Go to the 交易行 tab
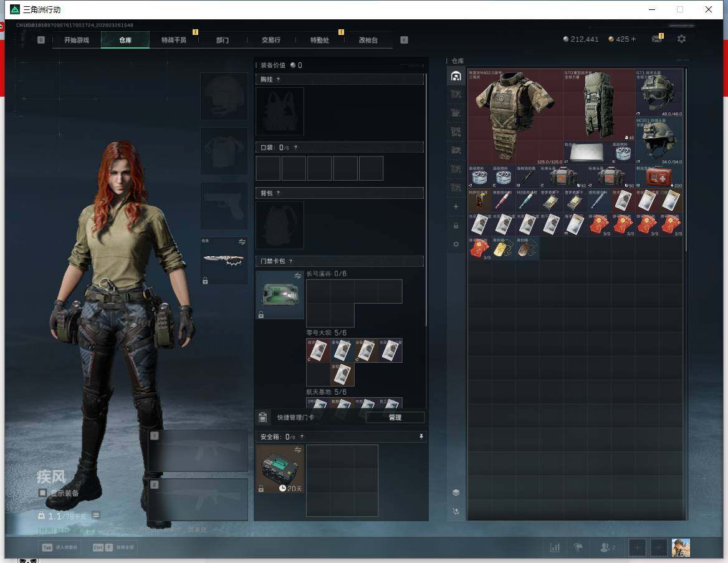The height and width of the screenshot is (563, 728). [x=271, y=40]
